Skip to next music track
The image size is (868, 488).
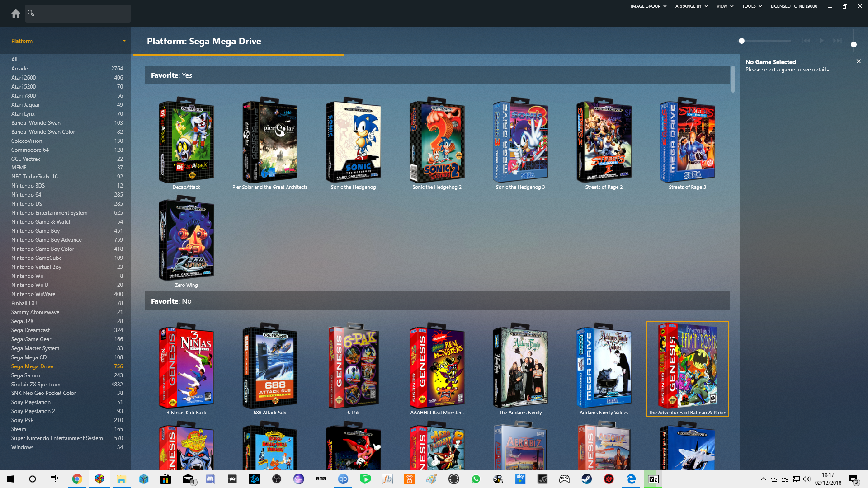point(837,41)
